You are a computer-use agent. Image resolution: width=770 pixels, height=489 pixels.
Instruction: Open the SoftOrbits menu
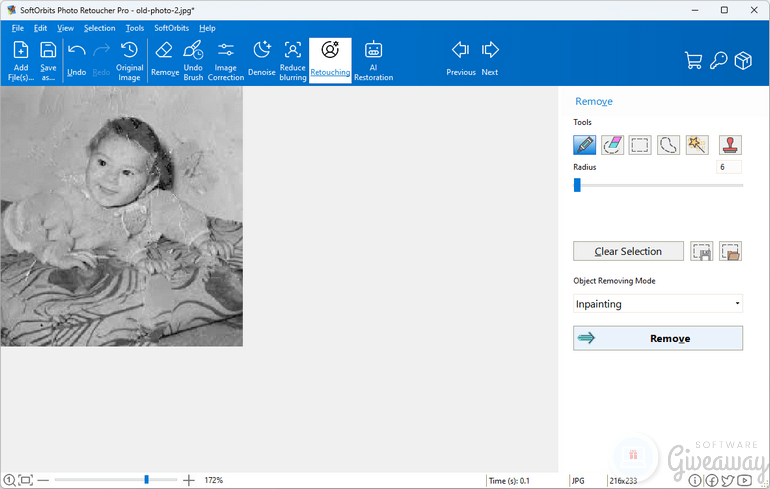[171, 28]
